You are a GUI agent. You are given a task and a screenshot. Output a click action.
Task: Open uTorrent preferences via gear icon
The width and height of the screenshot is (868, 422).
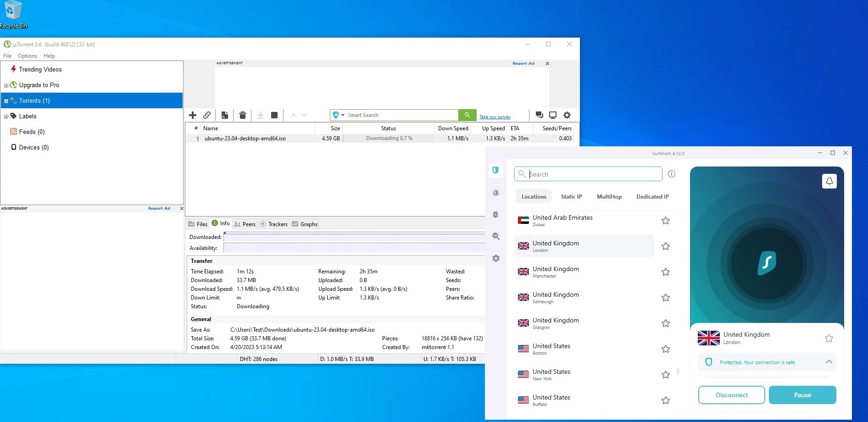pos(567,115)
